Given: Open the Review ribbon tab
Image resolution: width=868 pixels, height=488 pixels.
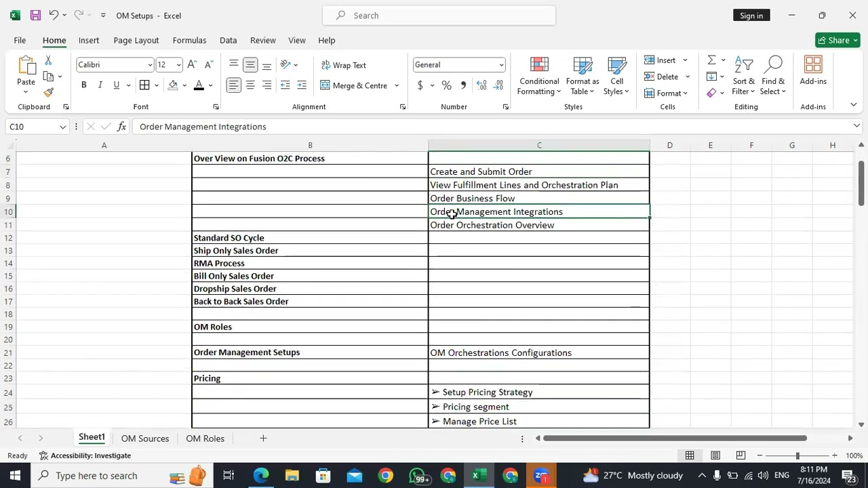Looking at the screenshot, I should coord(263,40).
